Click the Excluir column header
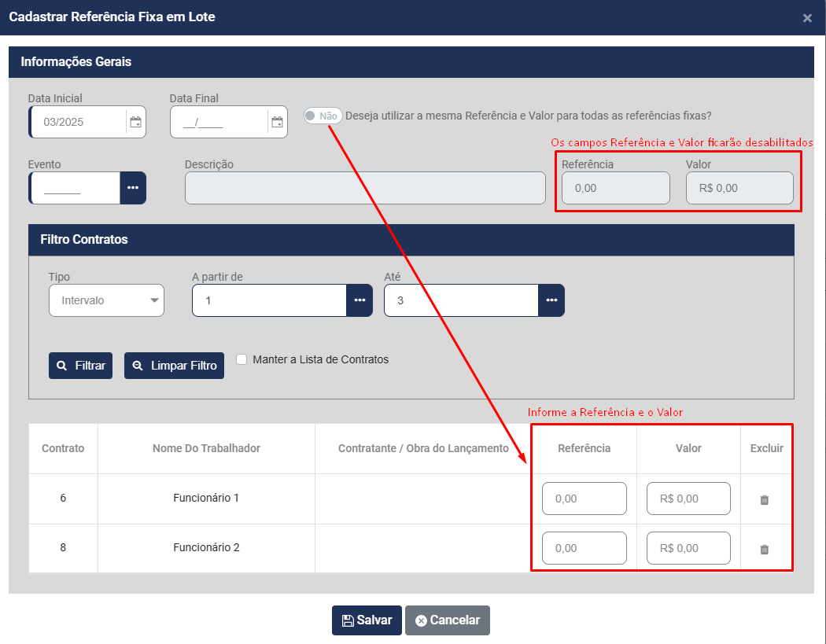Viewport: 826px width, 644px height. (x=766, y=448)
